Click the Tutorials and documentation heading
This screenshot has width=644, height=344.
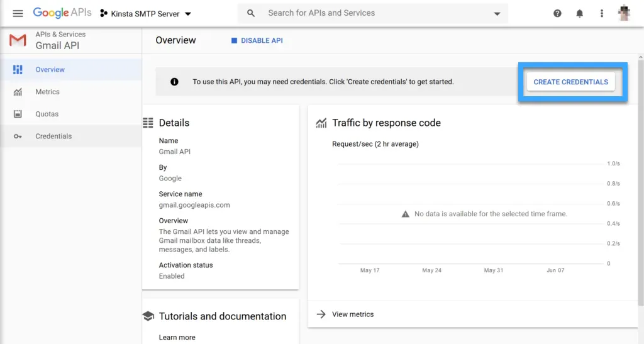(x=223, y=316)
